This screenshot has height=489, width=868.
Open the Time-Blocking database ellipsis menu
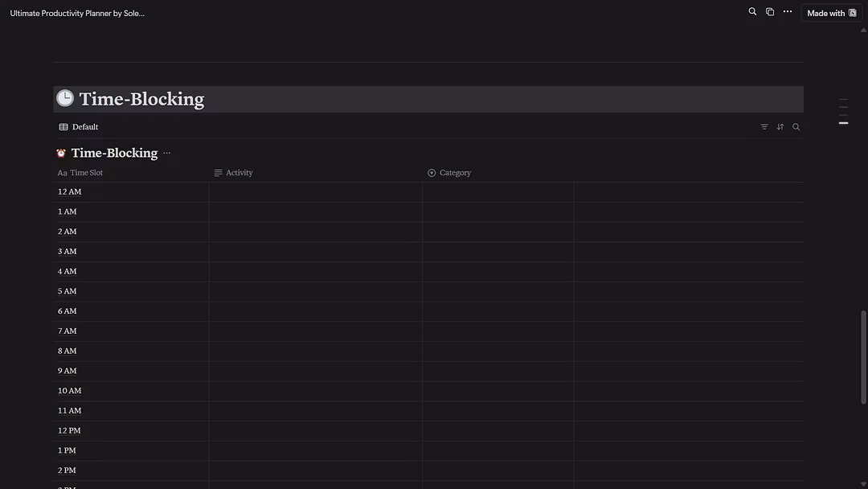tap(167, 153)
